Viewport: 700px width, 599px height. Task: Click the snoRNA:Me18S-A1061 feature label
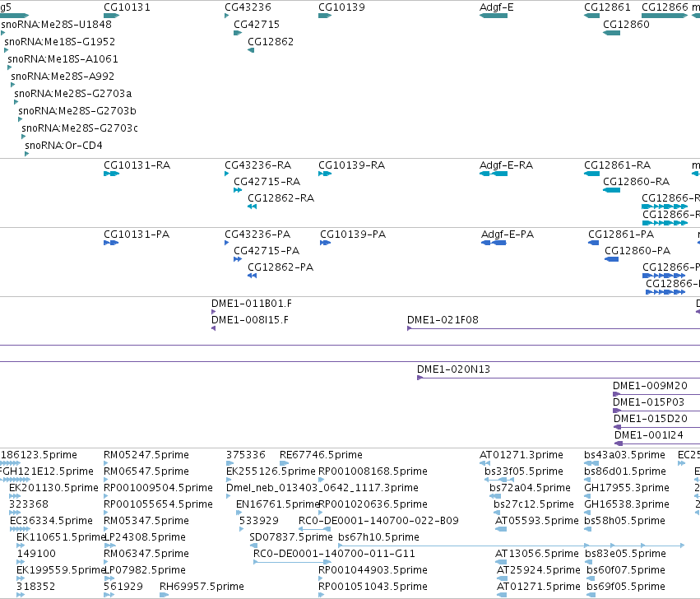pos(63,59)
